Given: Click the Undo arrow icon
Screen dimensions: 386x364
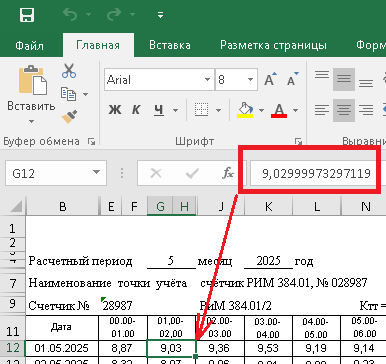Looking at the screenshot, I should click(x=70, y=15).
